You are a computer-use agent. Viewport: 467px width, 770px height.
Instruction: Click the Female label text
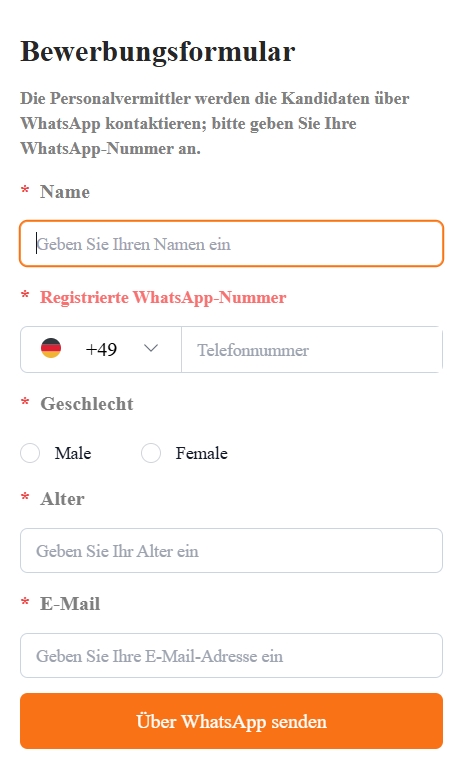[201, 453]
